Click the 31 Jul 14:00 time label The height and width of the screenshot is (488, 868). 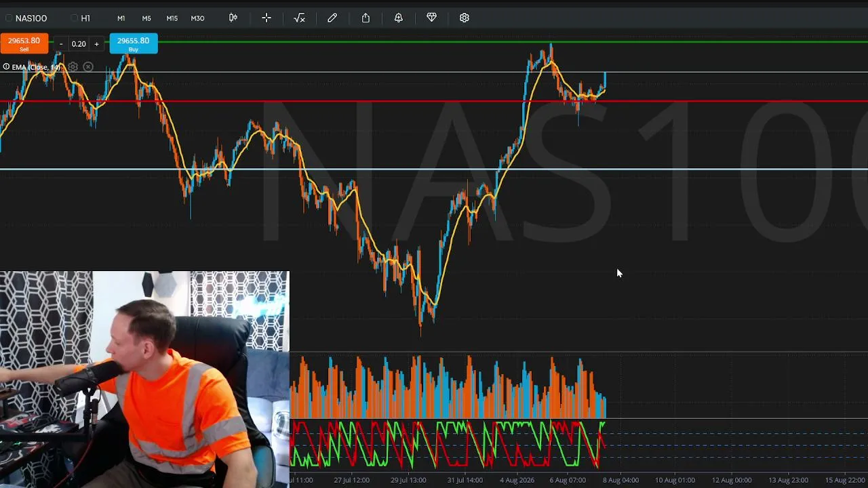tap(465, 480)
